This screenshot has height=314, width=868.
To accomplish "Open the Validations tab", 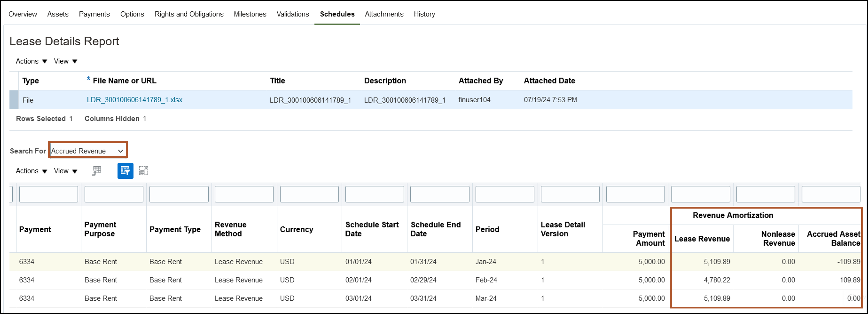I will 293,14.
